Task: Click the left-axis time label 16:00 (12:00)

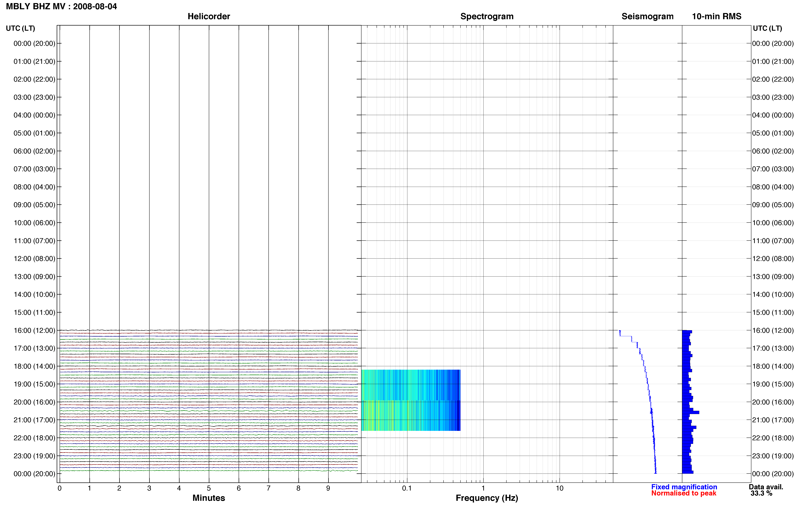Action: click(x=34, y=330)
